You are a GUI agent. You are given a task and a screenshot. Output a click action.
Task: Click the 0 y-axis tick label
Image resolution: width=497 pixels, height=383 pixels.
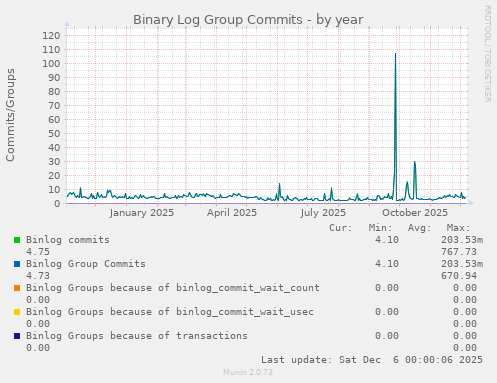pyautogui.click(x=57, y=204)
